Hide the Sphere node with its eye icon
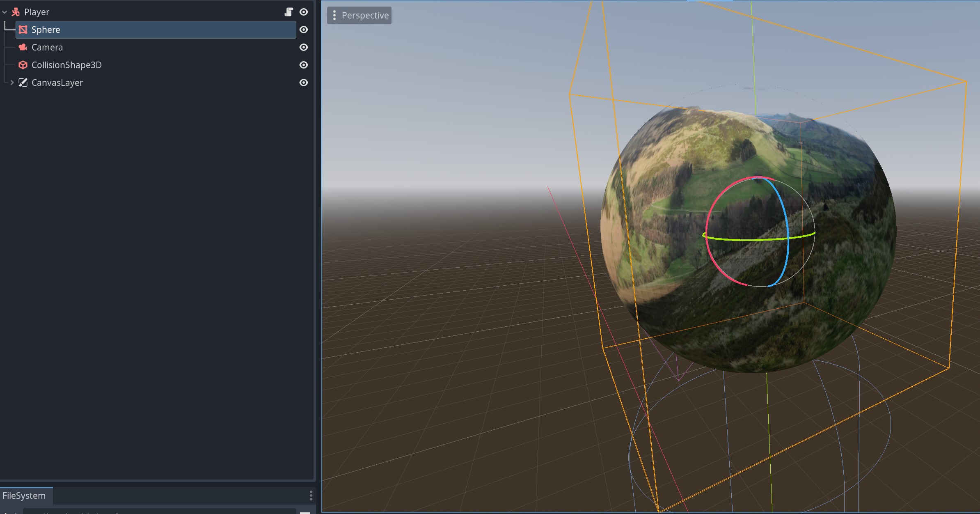 tap(304, 30)
